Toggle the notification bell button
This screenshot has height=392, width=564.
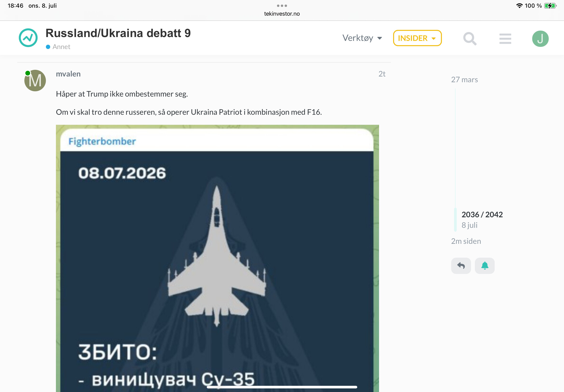(484, 266)
